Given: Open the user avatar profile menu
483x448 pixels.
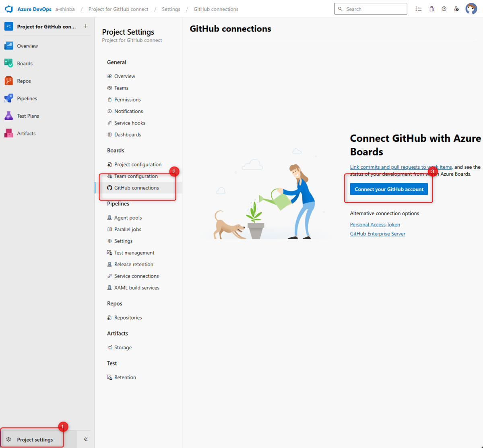Looking at the screenshot, I should pyautogui.click(x=471, y=8).
